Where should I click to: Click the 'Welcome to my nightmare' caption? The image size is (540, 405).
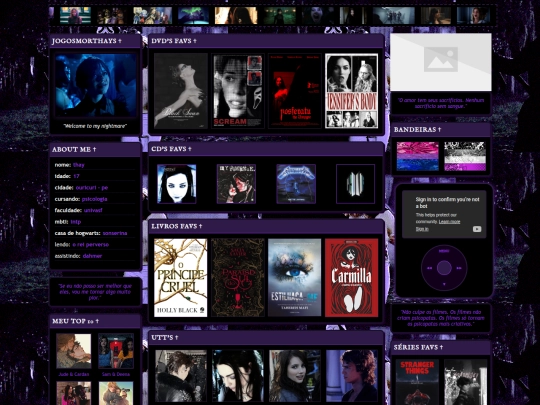(95, 126)
